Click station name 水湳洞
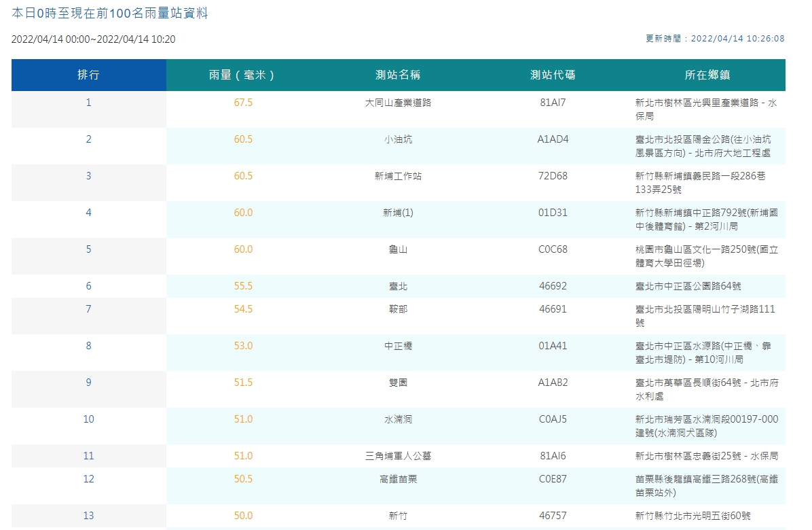Screen dimensions: 812x530 click(399, 420)
